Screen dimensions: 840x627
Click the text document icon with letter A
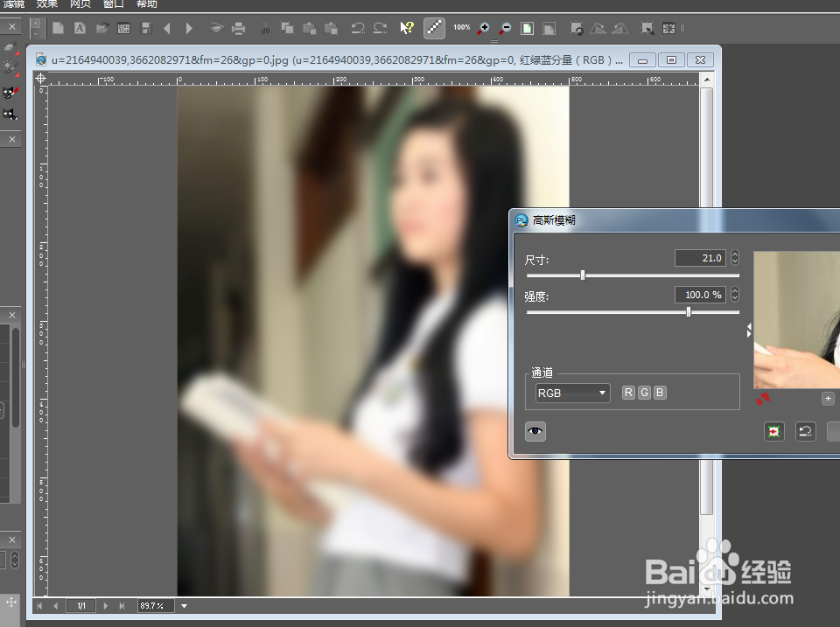point(80,28)
